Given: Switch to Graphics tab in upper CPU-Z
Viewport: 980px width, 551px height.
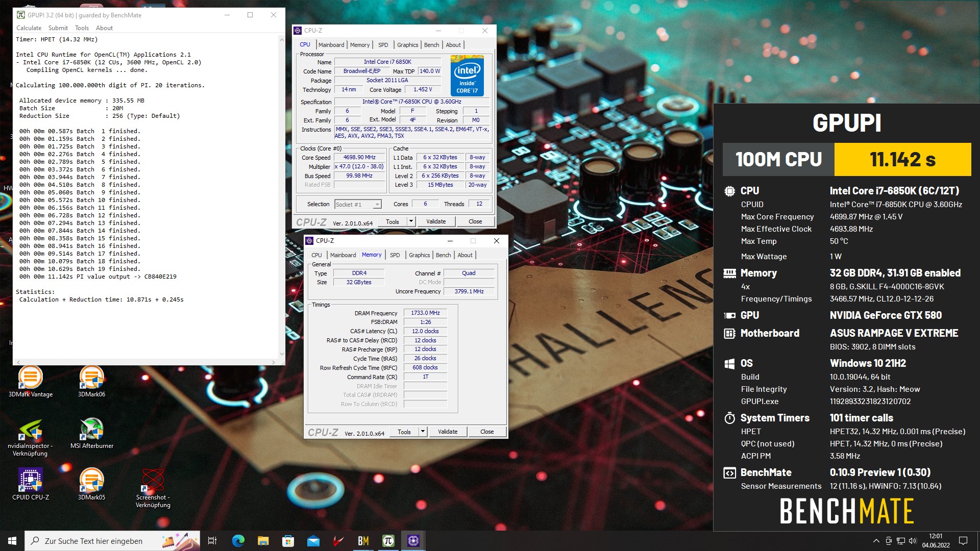Looking at the screenshot, I should 407,45.
